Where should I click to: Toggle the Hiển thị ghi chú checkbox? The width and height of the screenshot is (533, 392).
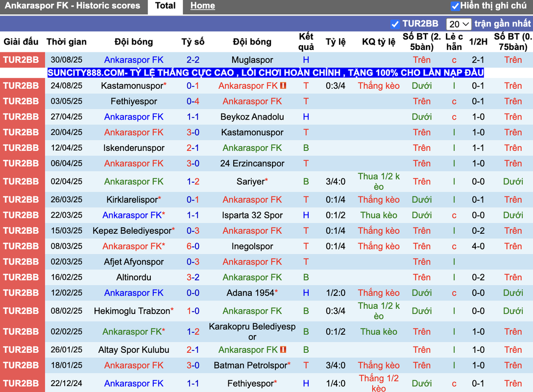(455, 6)
